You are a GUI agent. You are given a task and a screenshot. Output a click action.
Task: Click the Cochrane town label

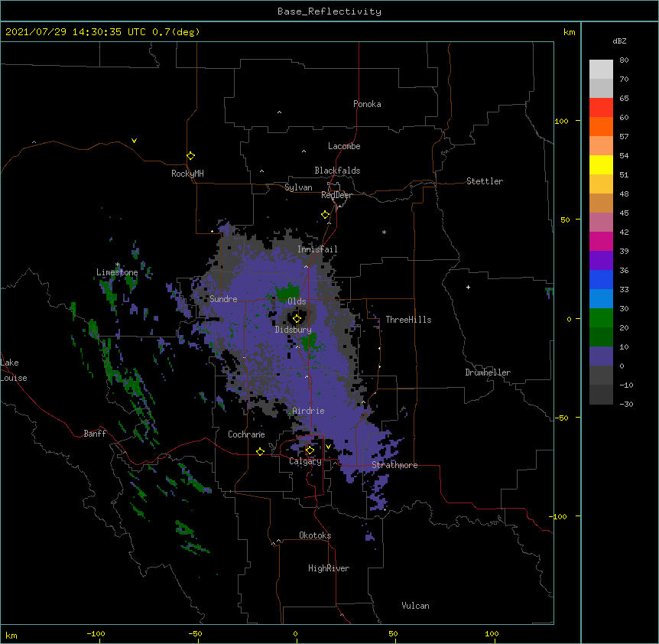(x=246, y=434)
